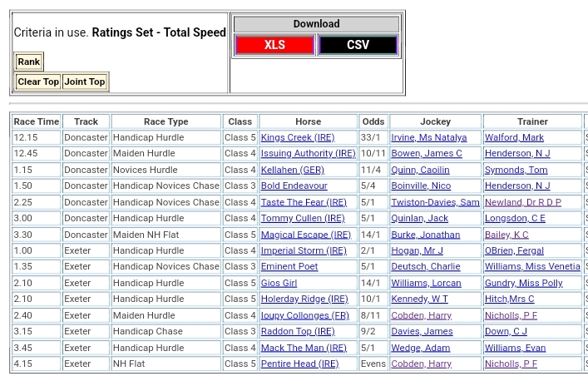Click the Joint Top button

pyautogui.click(x=86, y=82)
